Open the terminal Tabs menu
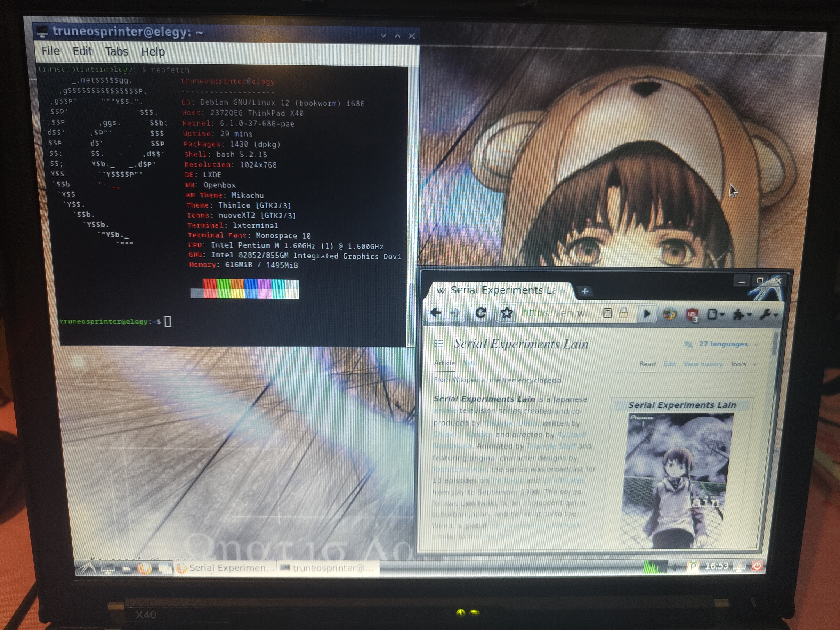This screenshot has height=630, width=840. (116, 51)
